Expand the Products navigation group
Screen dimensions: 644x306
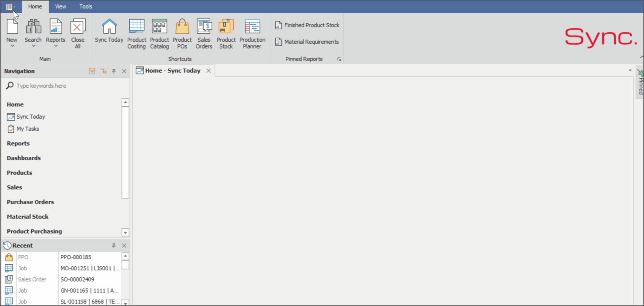coord(20,173)
